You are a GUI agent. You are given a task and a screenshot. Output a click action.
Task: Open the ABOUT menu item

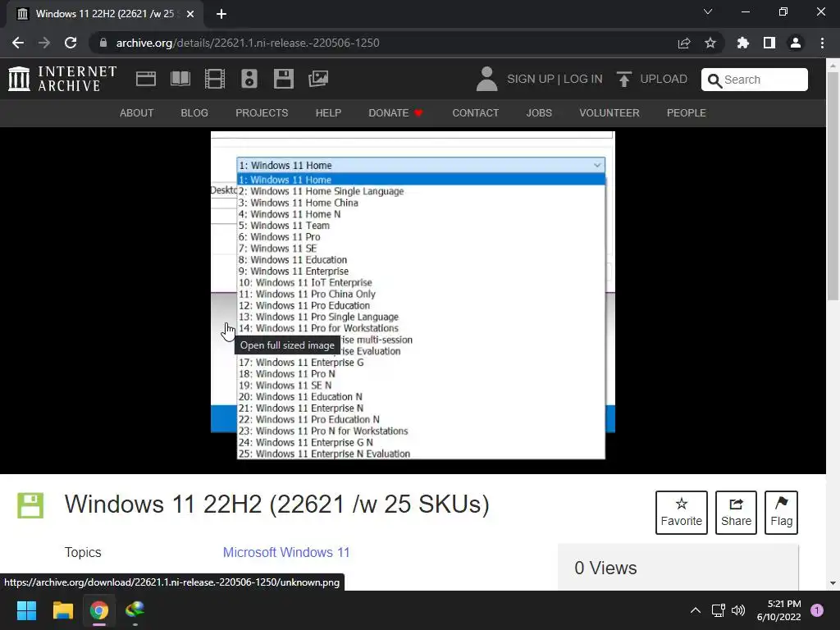pos(137,113)
